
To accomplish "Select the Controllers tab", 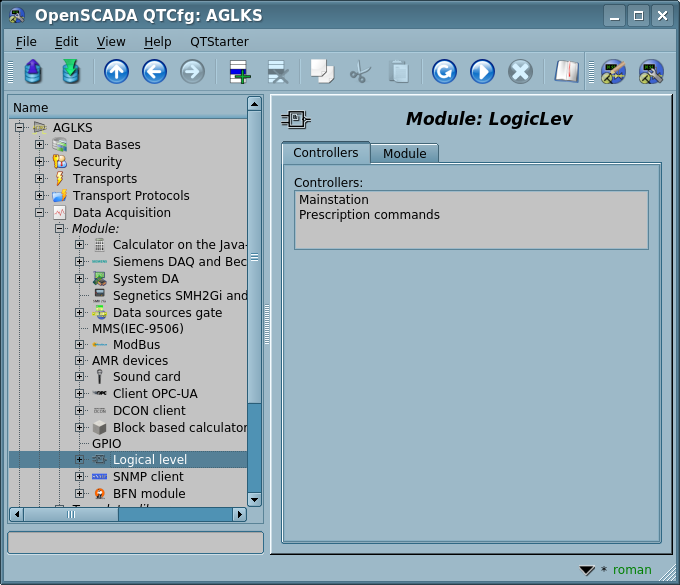I will 326,153.
